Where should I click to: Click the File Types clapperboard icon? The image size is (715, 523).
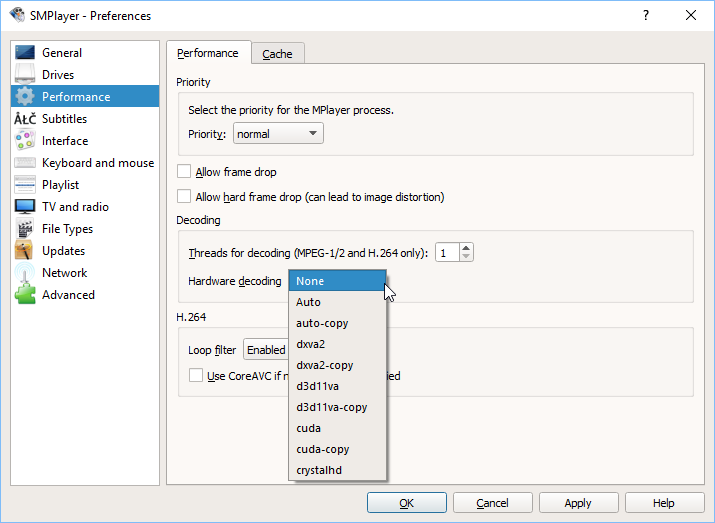point(25,229)
